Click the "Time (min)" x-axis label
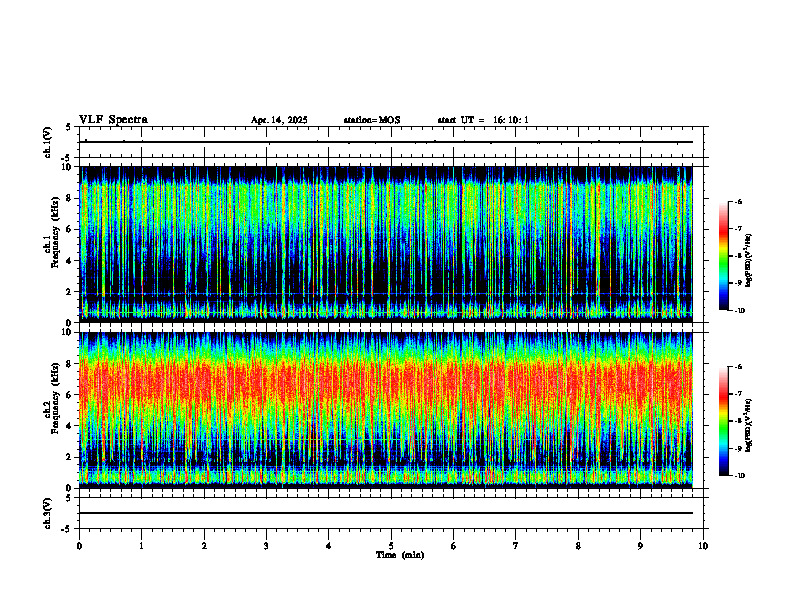 coord(400,555)
